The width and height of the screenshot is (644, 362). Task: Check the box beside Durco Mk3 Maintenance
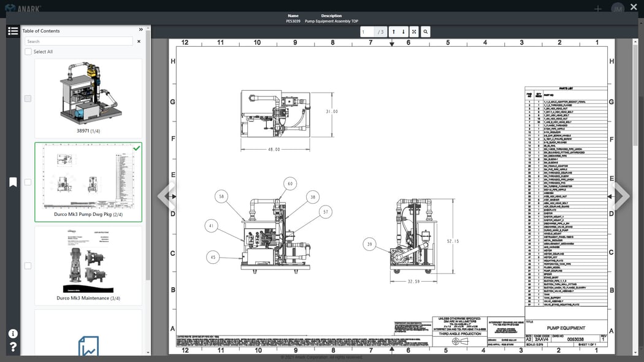[28, 266]
